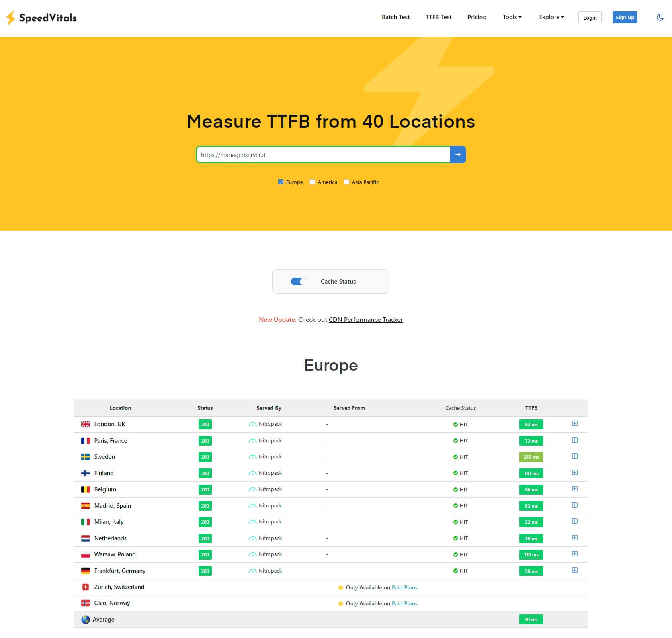Image resolution: width=672 pixels, height=638 pixels.
Task: Uncheck the Europe checkbox
Action: click(281, 182)
